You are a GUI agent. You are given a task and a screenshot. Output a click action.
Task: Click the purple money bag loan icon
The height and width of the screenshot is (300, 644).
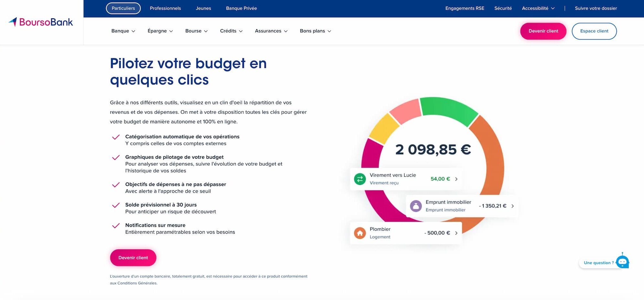point(416,206)
